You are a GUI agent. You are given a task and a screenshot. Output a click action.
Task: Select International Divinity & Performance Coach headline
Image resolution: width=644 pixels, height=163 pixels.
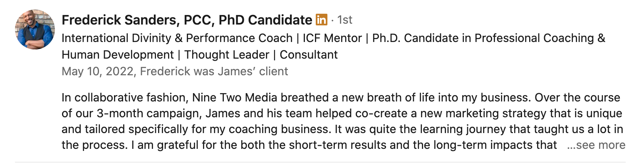pyautogui.click(x=177, y=38)
